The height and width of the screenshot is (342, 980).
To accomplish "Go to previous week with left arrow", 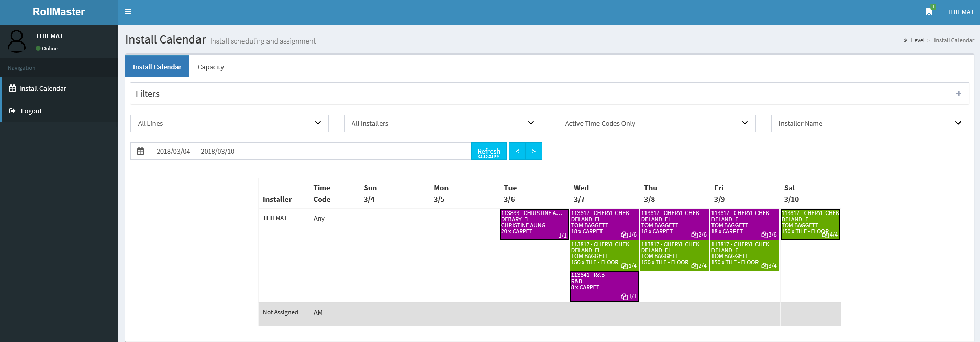I will pyautogui.click(x=517, y=151).
